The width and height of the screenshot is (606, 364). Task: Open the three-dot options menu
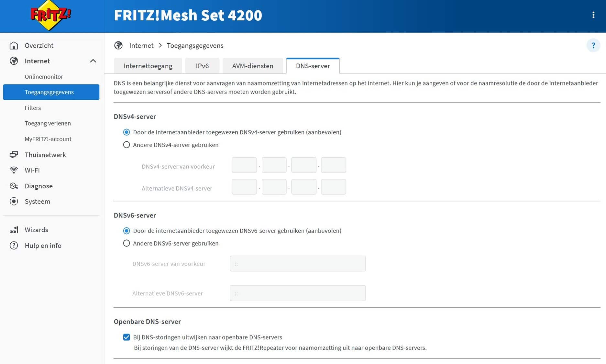593,15
